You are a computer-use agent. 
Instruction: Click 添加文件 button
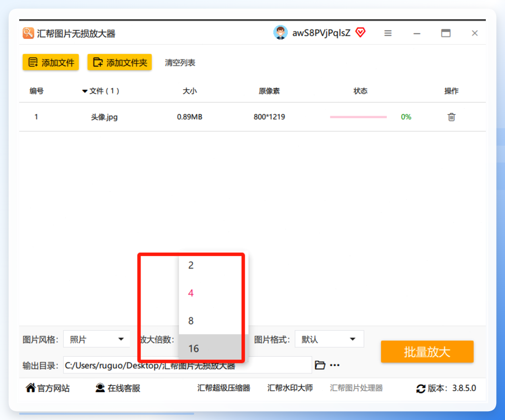click(x=51, y=62)
